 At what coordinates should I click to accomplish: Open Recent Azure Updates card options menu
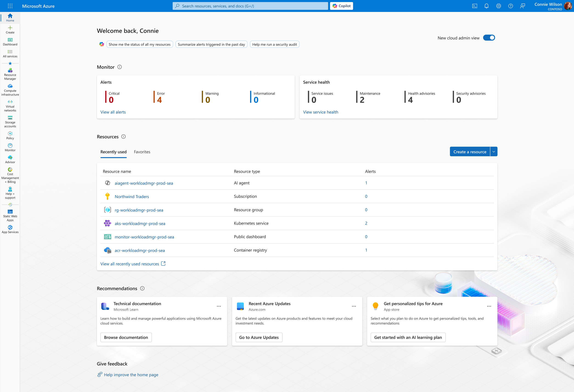click(x=354, y=306)
